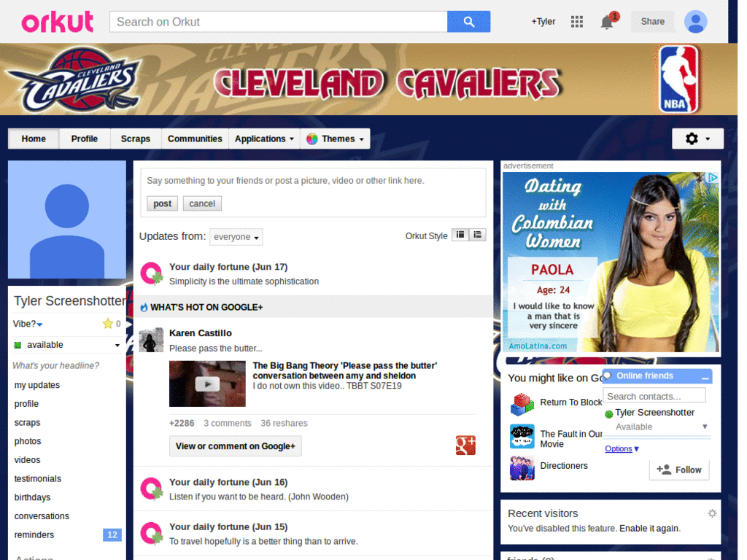Click the flame icon beside What's Hot
This screenshot has width=747, height=560.
144,308
